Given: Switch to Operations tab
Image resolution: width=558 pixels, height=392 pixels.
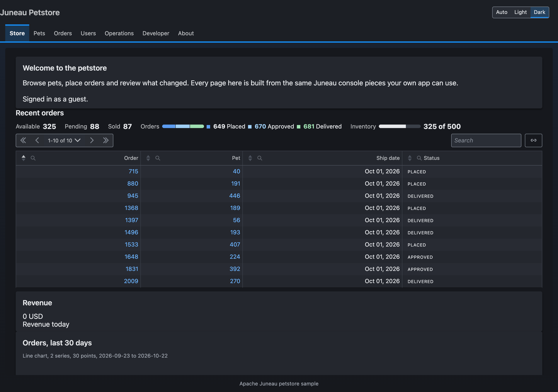Looking at the screenshot, I should coord(119,33).
